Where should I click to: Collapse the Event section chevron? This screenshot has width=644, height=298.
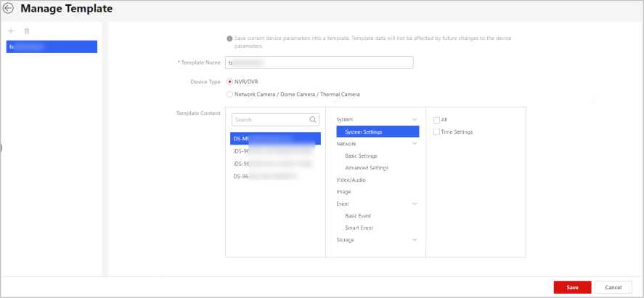414,204
